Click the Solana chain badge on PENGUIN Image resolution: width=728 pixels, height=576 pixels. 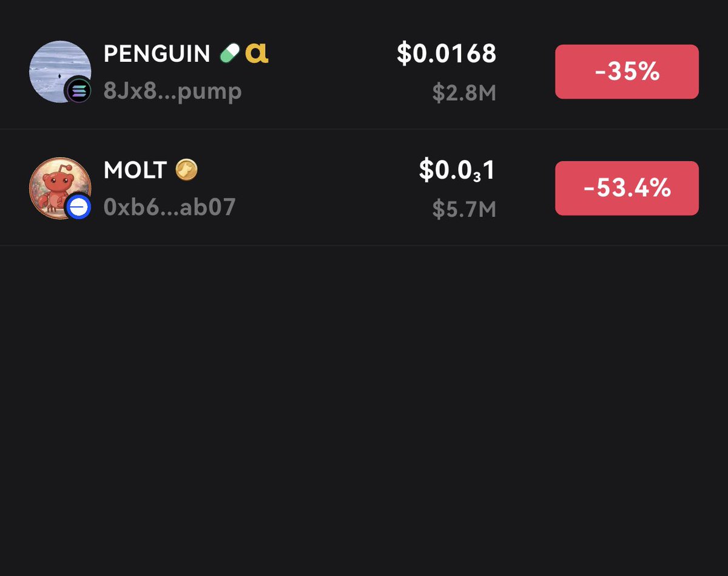coord(79,90)
